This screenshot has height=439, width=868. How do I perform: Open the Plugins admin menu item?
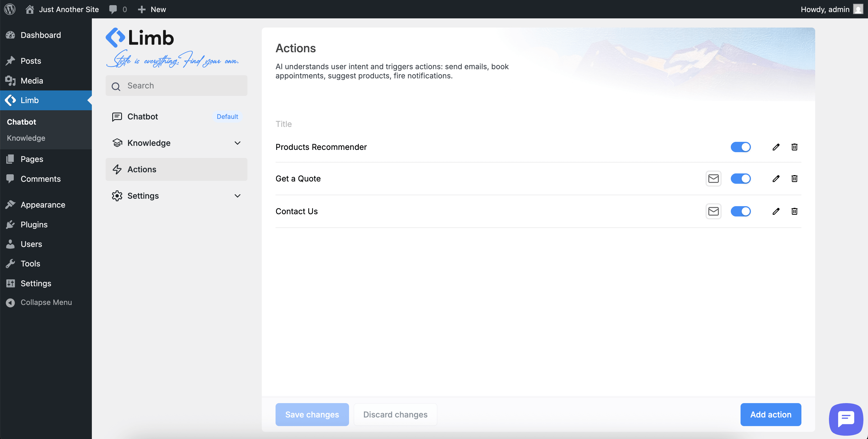click(x=34, y=224)
